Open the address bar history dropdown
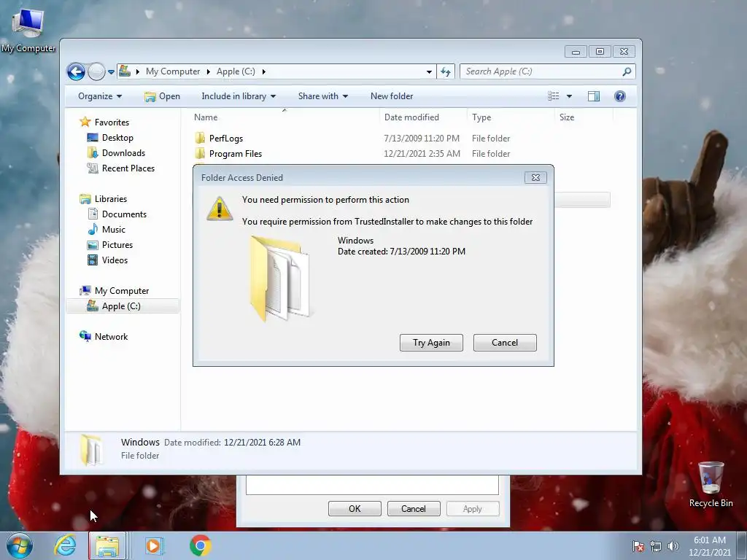747x560 pixels. (429, 72)
